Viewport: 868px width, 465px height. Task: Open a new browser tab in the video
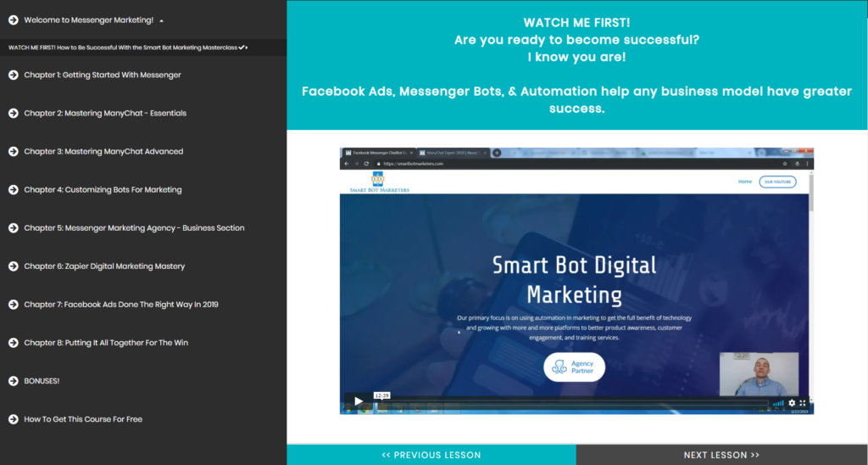click(x=497, y=153)
